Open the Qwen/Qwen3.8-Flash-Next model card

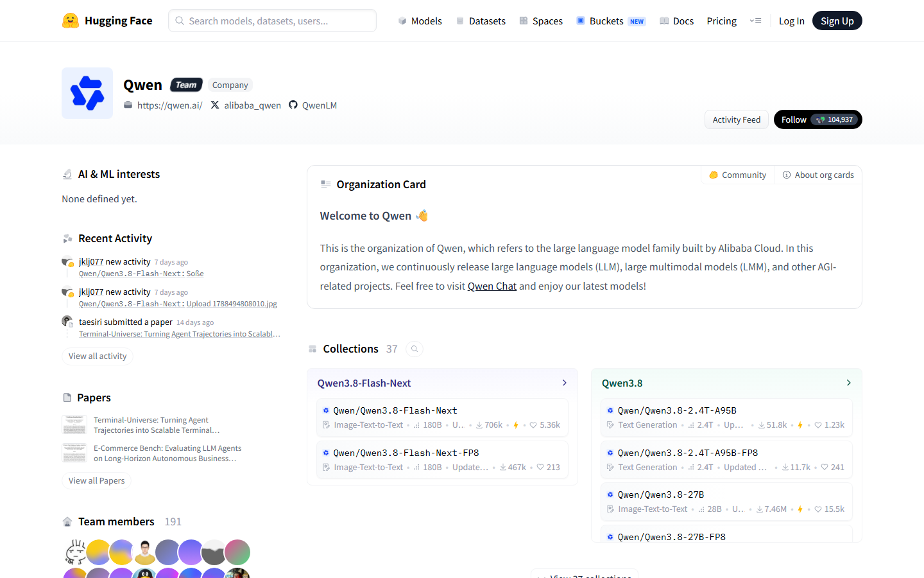click(442, 417)
